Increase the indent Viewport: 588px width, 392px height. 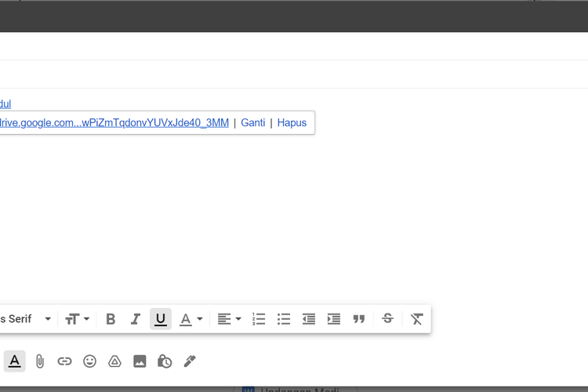pyautogui.click(x=334, y=319)
